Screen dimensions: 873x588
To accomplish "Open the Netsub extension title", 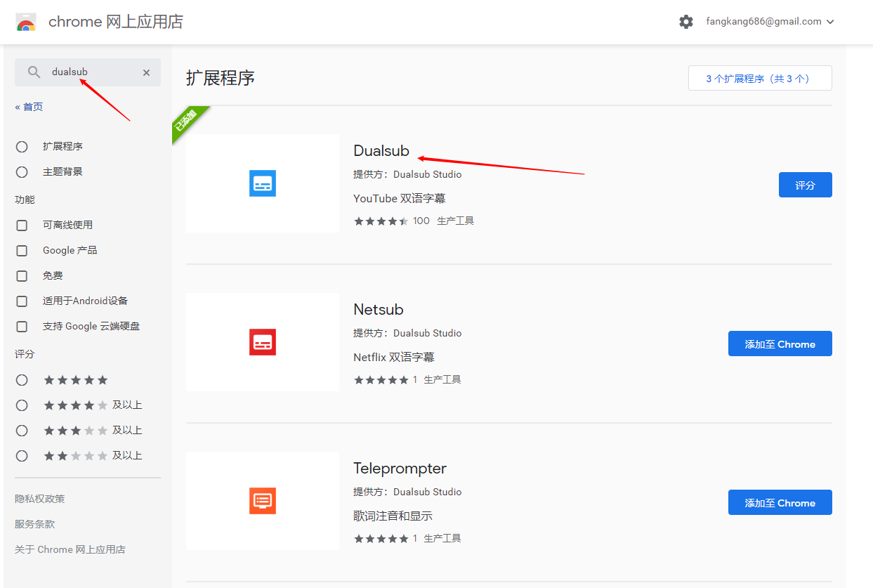I will click(x=379, y=309).
